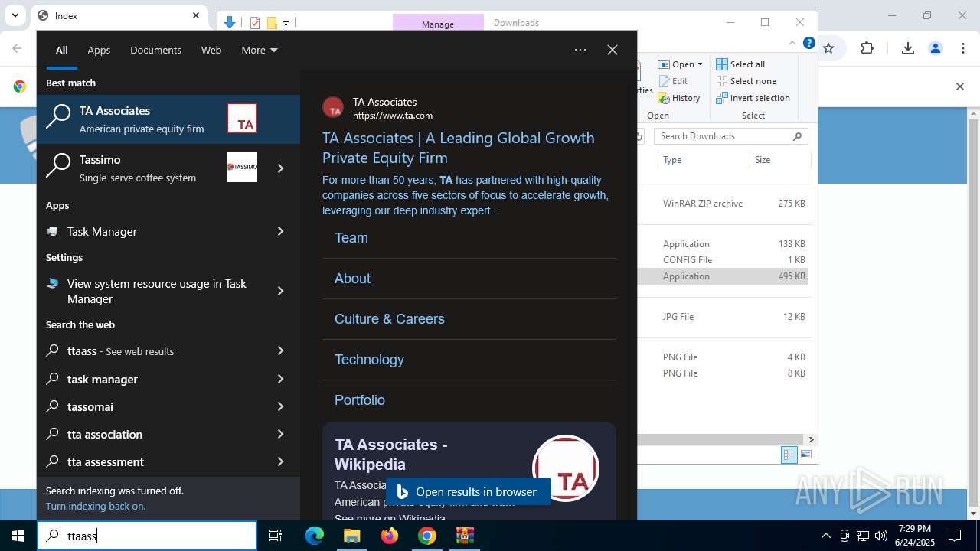Click Open results in browser button
980x551 pixels.
(469, 491)
